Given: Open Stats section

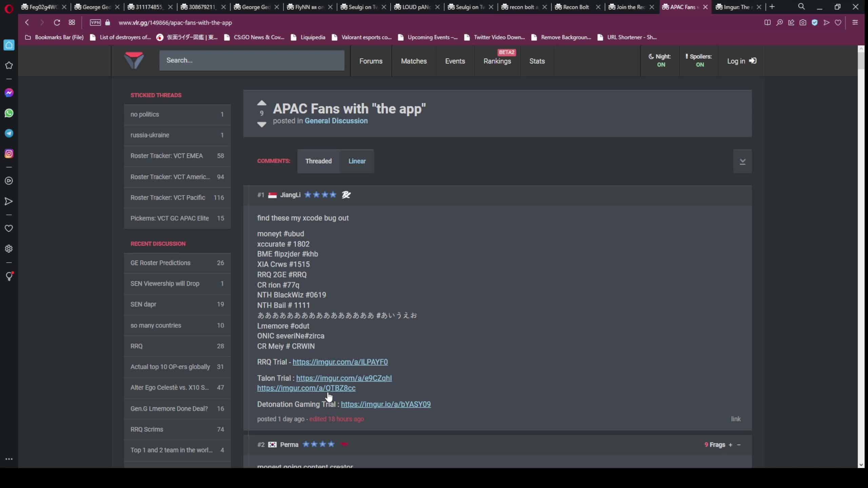Looking at the screenshot, I should coord(537,61).
